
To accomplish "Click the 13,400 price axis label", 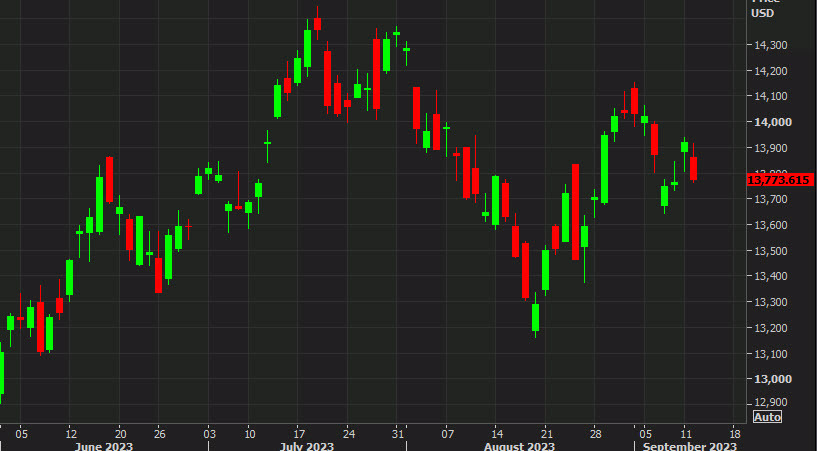I will [x=771, y=277].
